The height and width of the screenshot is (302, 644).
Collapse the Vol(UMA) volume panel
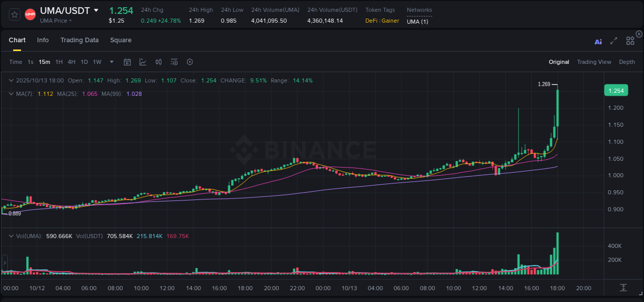pyautogui.click(x=11, y=236)
